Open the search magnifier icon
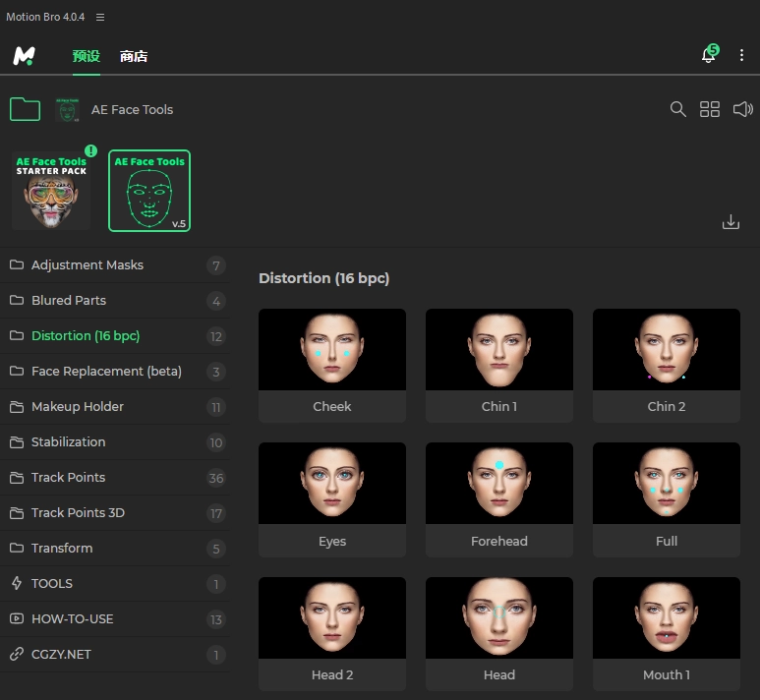This screenshot has height=700, width=760. click(677, 109)
